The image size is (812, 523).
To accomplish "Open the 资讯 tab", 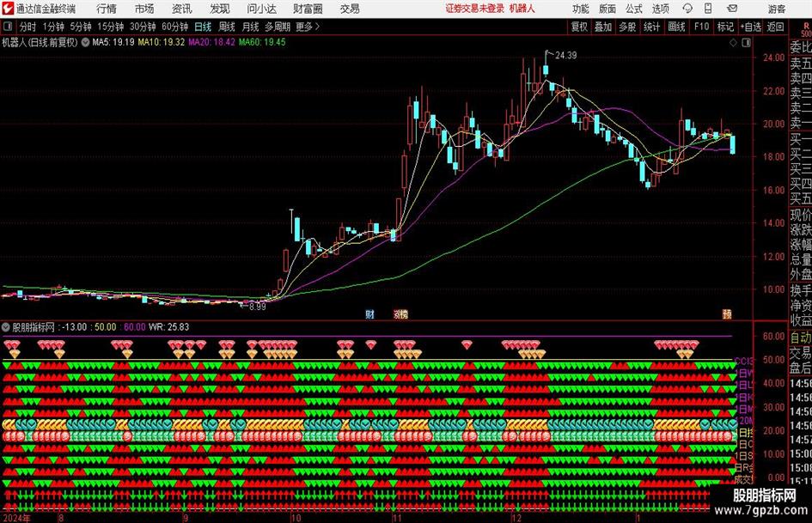I will pyautogui.click(x=182, y=9).
